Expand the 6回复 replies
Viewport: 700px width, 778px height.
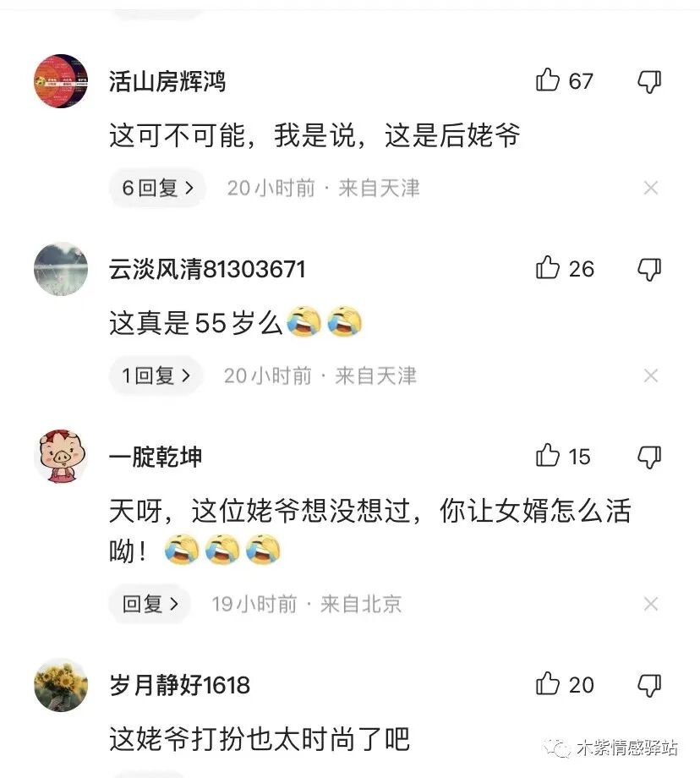pyautogui.click(x=157, y=188)
